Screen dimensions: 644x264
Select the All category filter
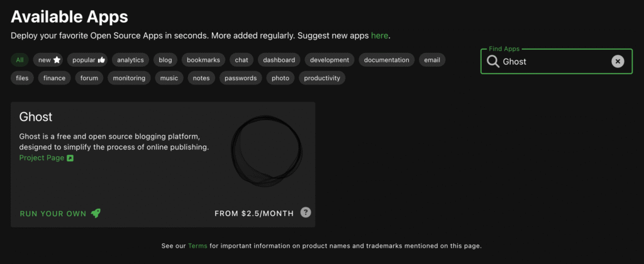click(19, 60)
